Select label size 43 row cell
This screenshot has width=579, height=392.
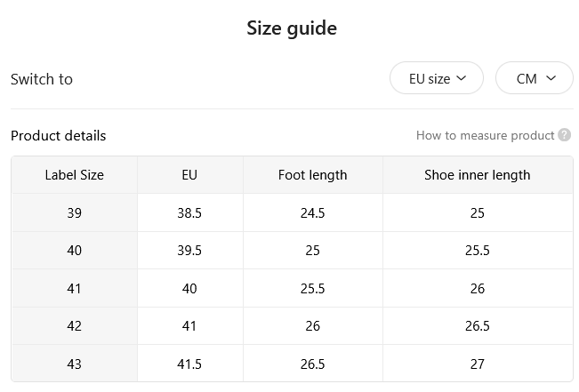74,364
